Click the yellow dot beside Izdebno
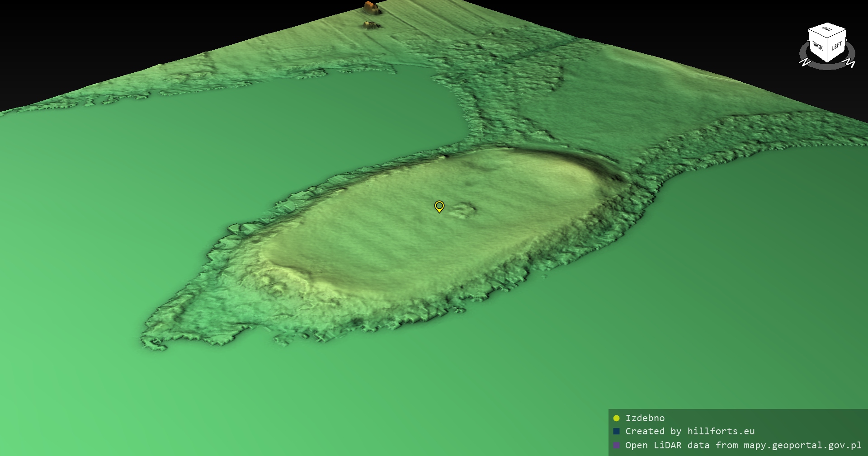 click(616, 418)
